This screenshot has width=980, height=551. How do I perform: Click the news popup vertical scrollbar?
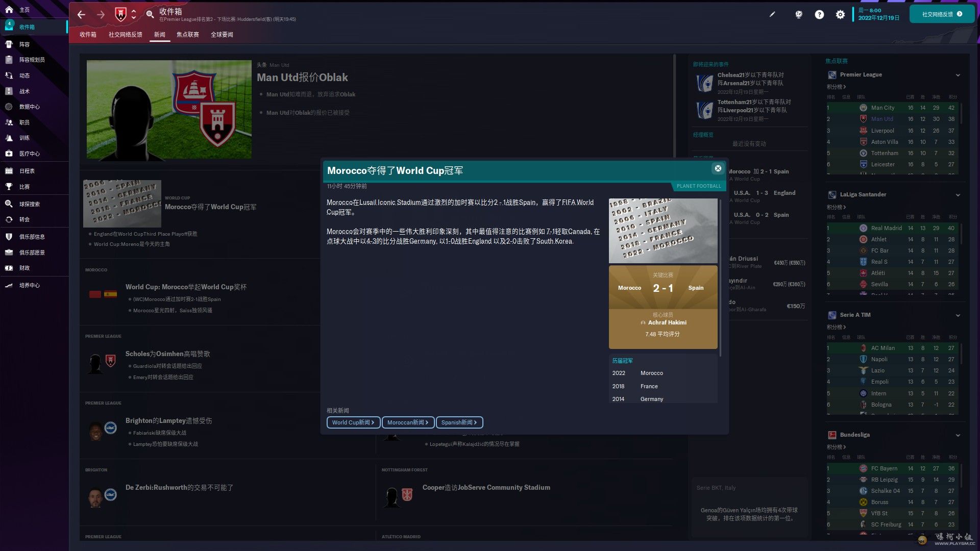click(720, 278)
